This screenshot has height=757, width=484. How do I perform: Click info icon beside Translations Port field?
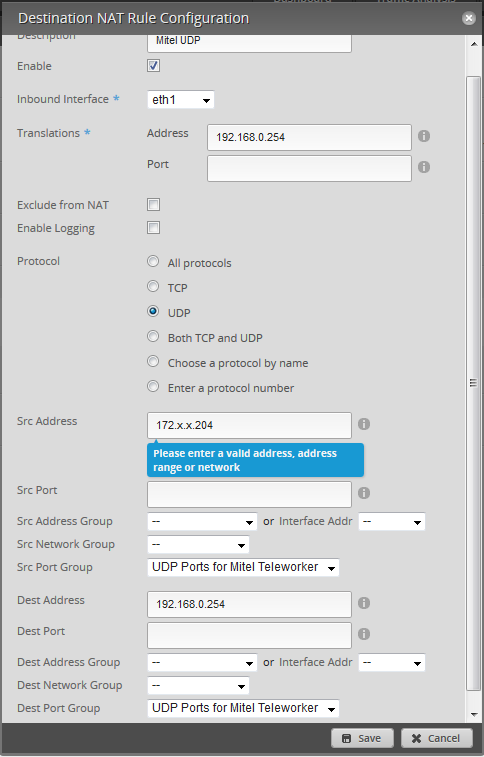click(424, 167)
